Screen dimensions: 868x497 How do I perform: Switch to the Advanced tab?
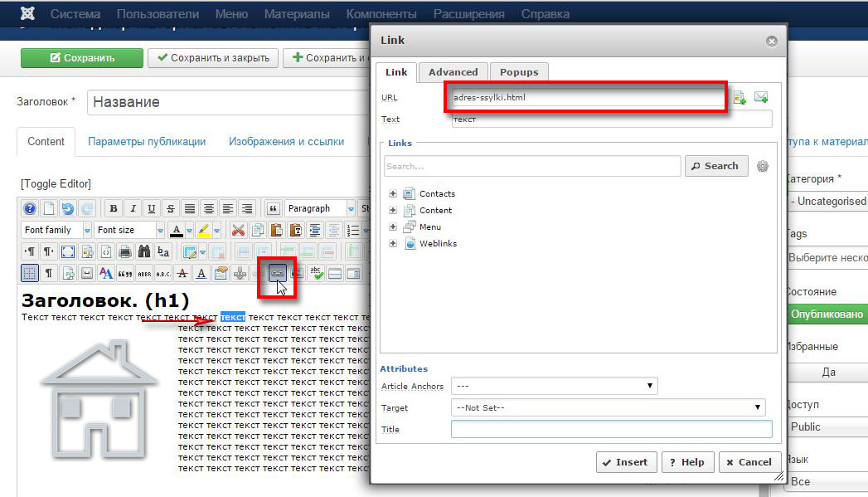pyautogui.click(x=453, y=72)
